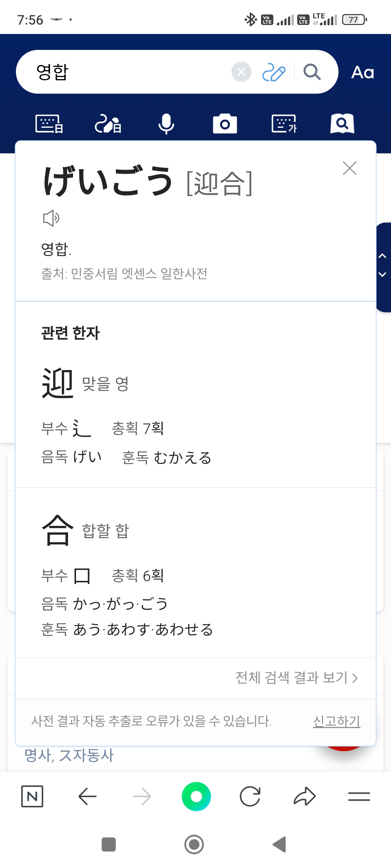
Task: Click the down chevron on side tab
Action: [x=382, y=275]
